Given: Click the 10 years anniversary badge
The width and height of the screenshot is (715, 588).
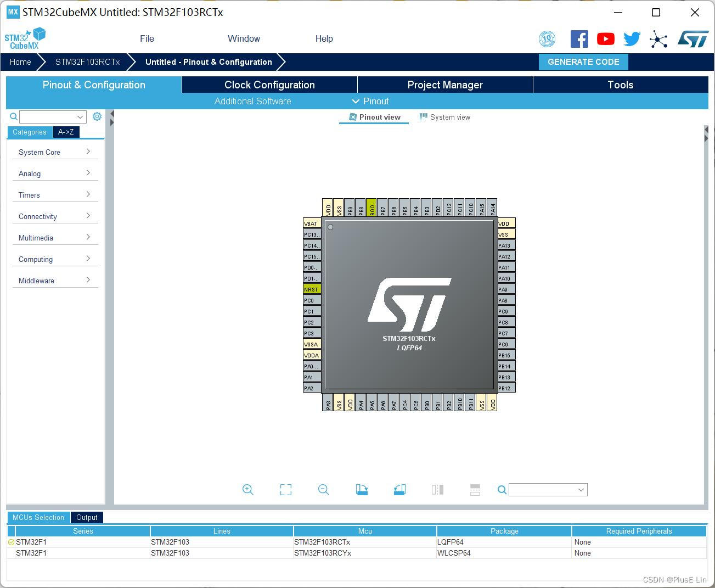Looking at the screenshot, I should (547, 39).
